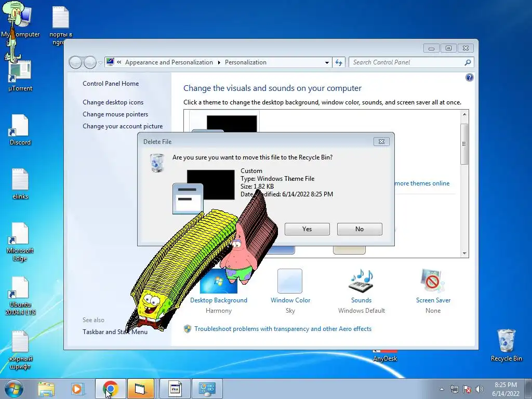Confirm deletion with the Yes button
Image resolution: width=532 pixels, height=399 pixels.
point(307,229)
